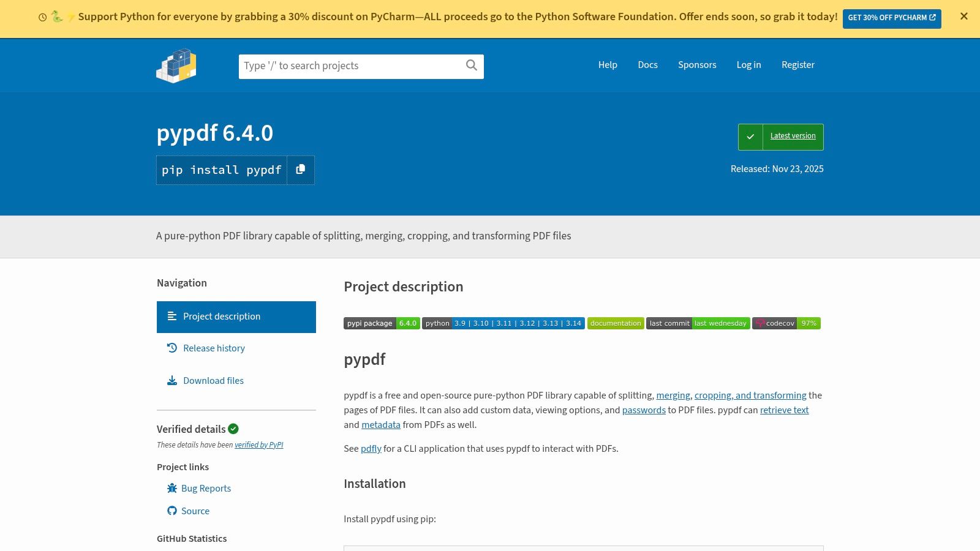Click the green verified checkmark badge

pyautogui.click(x=233, y=429)
